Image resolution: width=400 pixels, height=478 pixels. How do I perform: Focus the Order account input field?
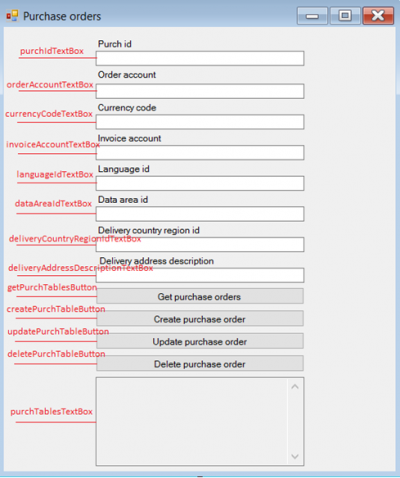tap(200, 91)
